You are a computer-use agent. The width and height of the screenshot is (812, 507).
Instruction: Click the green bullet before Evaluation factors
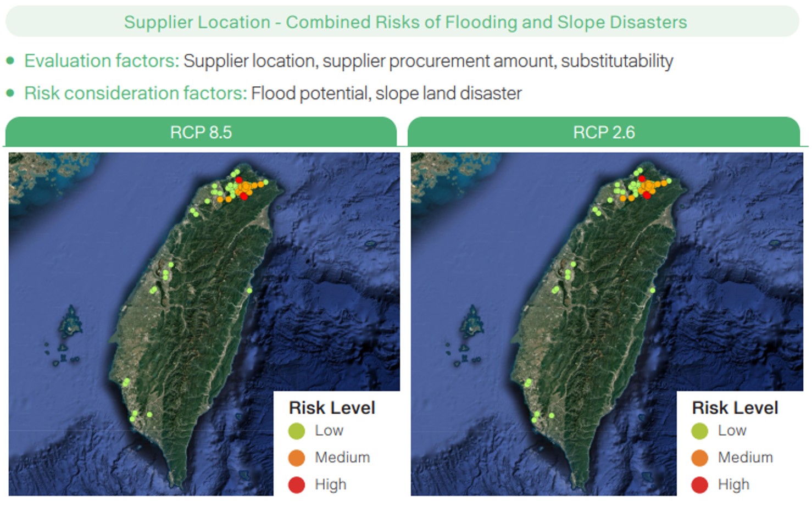(10, 60)
